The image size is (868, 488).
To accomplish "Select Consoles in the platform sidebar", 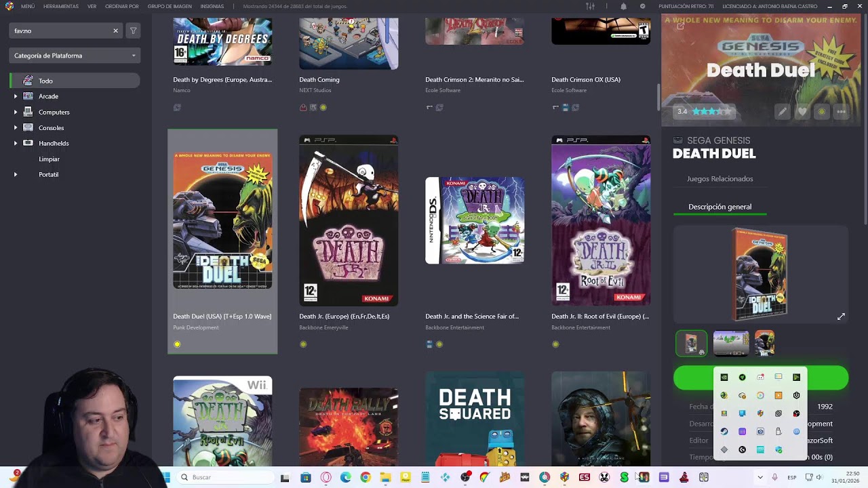I will 51,127.
